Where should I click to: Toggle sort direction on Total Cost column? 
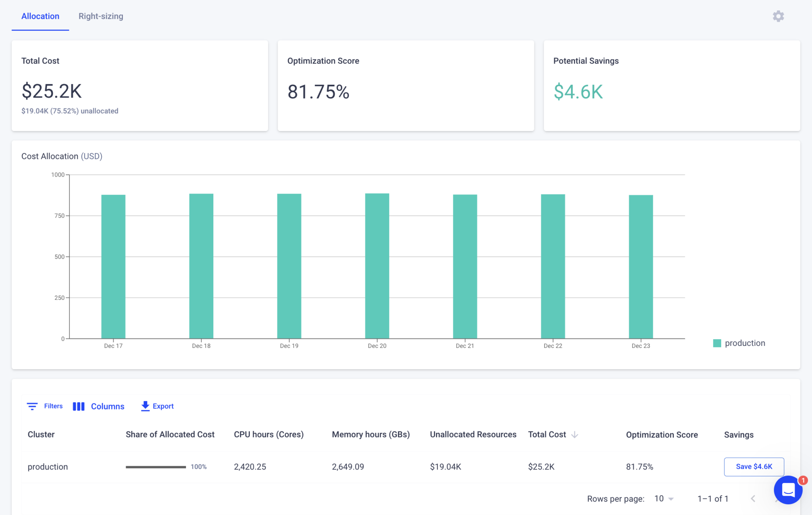pos(553,434)
